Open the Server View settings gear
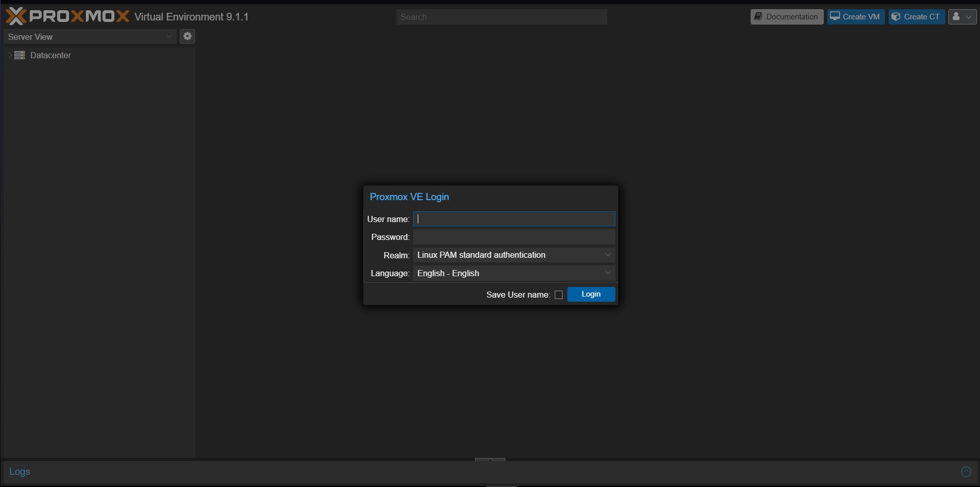The height and width of the screenshot is (487, 980). click(x=187, y=36)
